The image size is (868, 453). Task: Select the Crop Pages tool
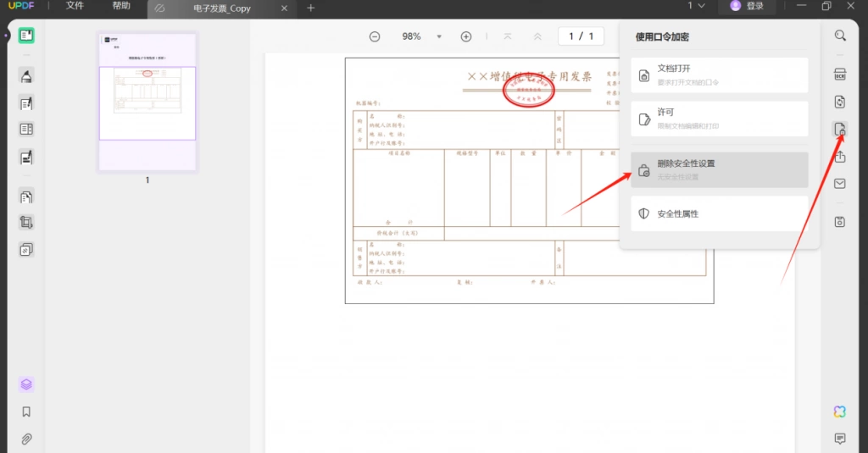(26, 223)
